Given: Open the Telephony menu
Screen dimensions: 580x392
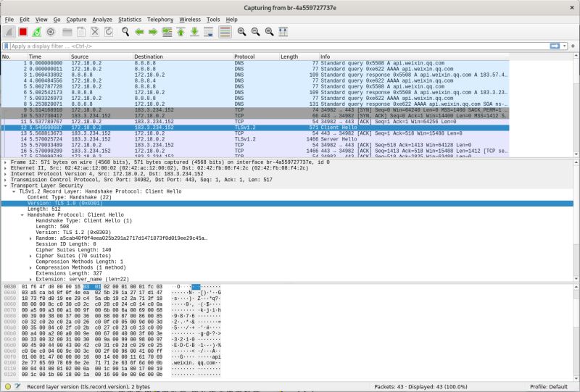Looking at the screenshot, I should 160,20.
